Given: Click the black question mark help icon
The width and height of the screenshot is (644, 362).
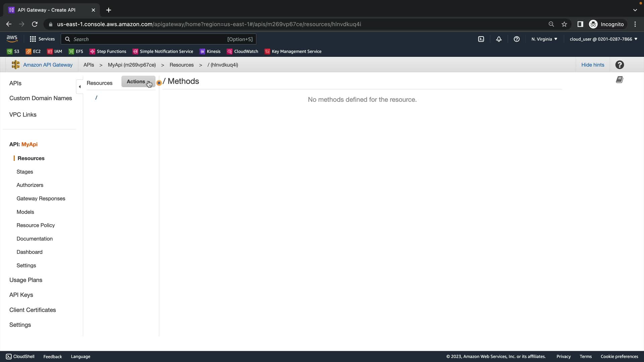Looking at the screenshot, I should pyautogui.click(x=620, y=65).
